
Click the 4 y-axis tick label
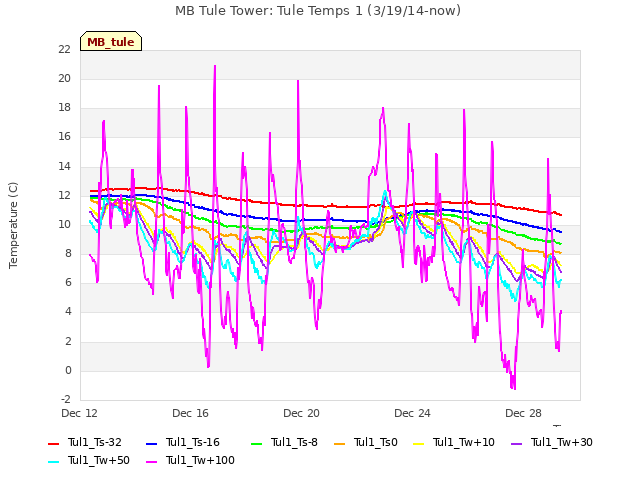(x=68, y=312)
